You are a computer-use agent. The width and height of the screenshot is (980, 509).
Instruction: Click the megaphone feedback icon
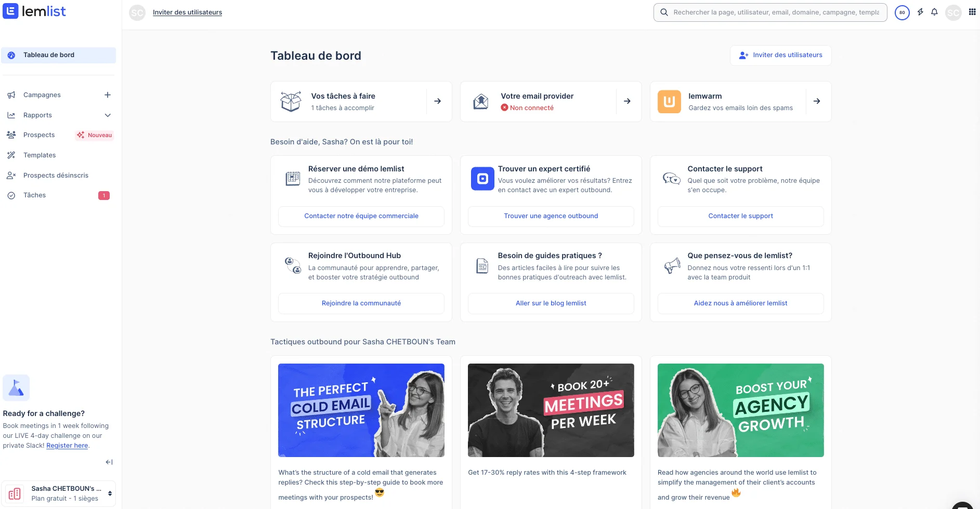tap(672, 266)
